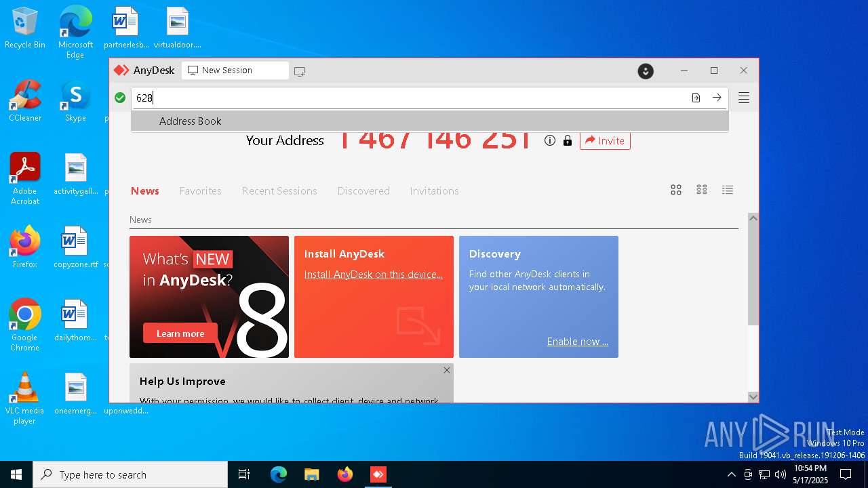Open Microsoft Edge from the taskbar
Image resolution: width=868 pixels, height=488 pixels.
click(x=278, y=474)
